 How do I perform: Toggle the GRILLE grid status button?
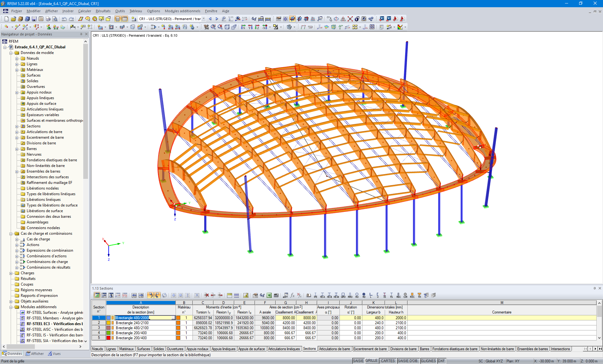point(372,361)
